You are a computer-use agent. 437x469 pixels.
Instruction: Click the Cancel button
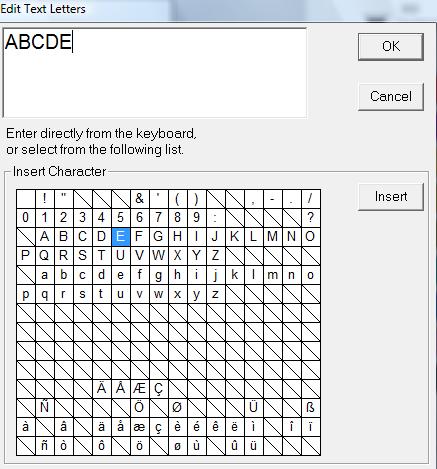pos(391,97)
